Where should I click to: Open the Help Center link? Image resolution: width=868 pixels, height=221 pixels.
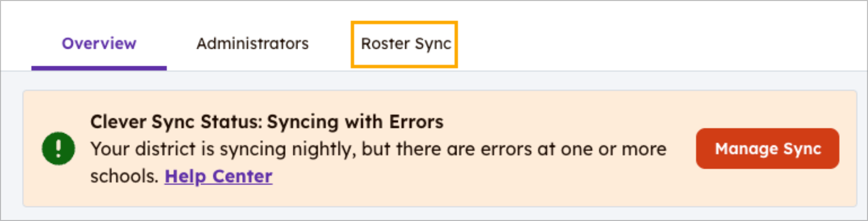(x=219, y=176)
